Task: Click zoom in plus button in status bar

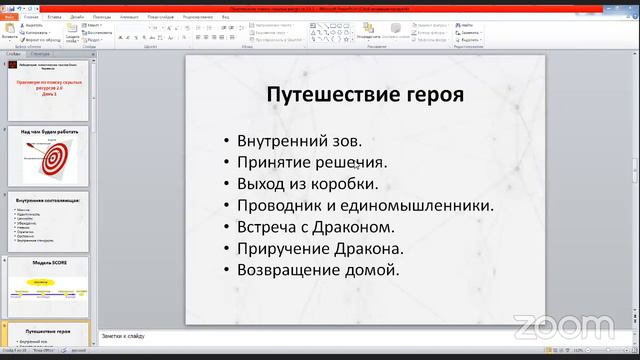Action: pyautogui.click(x=627, y=350)
